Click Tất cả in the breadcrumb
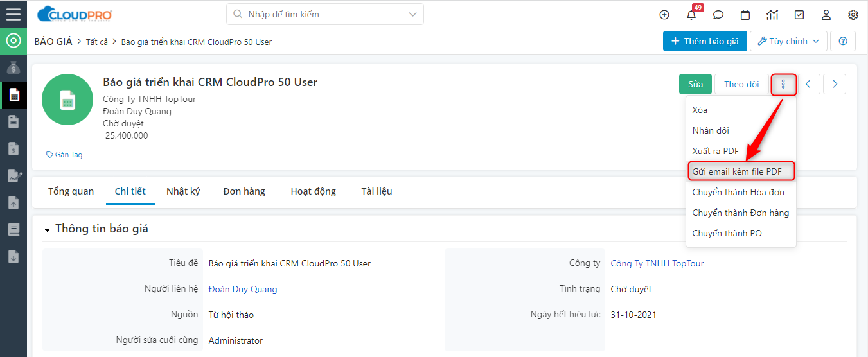The width and height of the screenshot is (868, 357). (x=96, y=42)
